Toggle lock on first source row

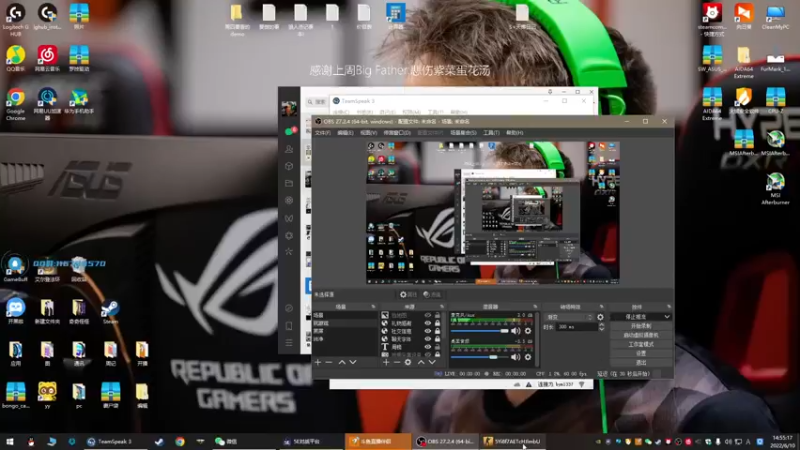coord(437,315)
